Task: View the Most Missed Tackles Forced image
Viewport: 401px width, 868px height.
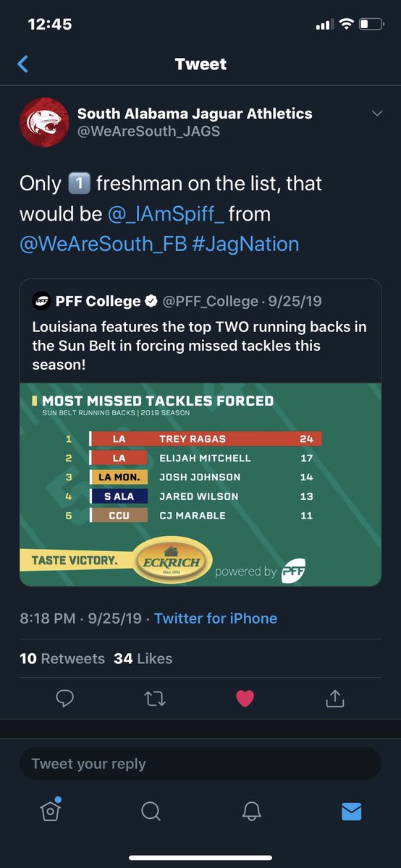Action: pyautogui.click(x=200, y=484)
